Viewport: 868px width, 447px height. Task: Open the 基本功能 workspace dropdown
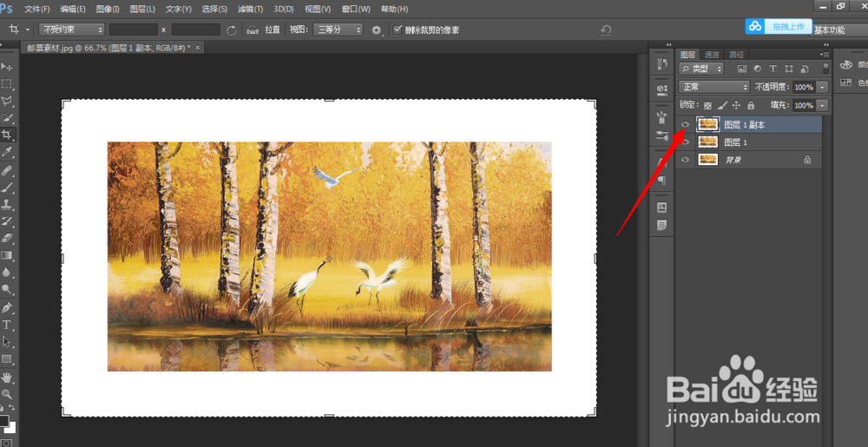838,30
